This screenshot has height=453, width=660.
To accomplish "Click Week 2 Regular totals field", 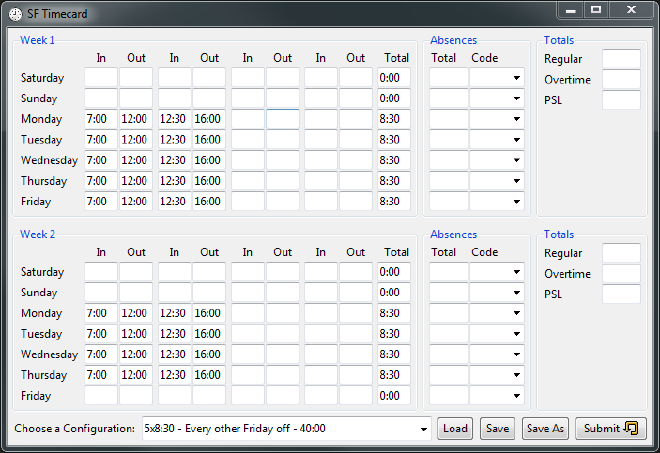I will (x=621, y=253).
